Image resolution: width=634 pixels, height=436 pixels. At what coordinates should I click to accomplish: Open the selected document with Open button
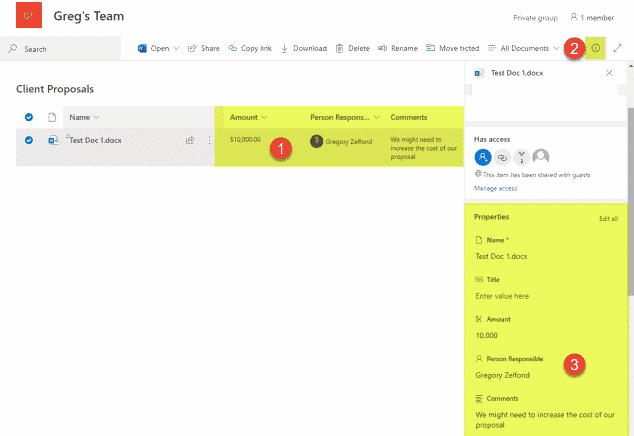[154, 49]
